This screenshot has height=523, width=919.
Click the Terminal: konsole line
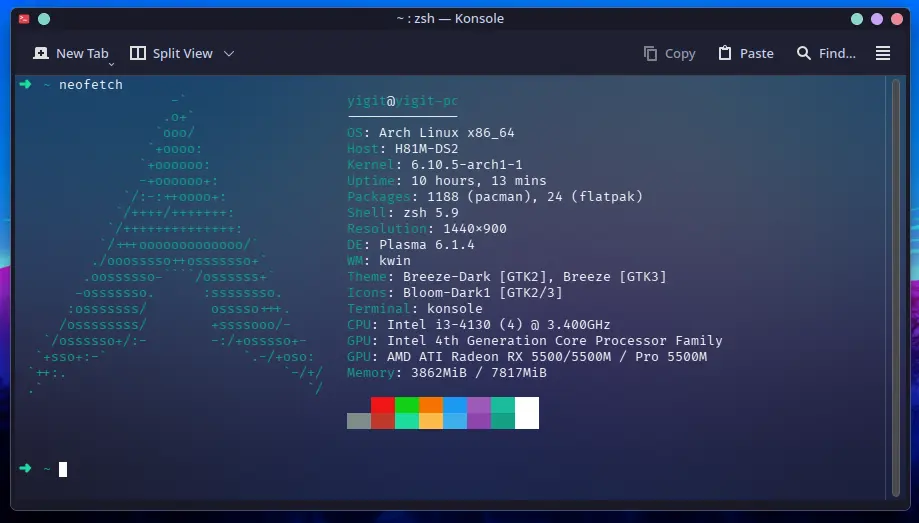click(x=415, y=308)
